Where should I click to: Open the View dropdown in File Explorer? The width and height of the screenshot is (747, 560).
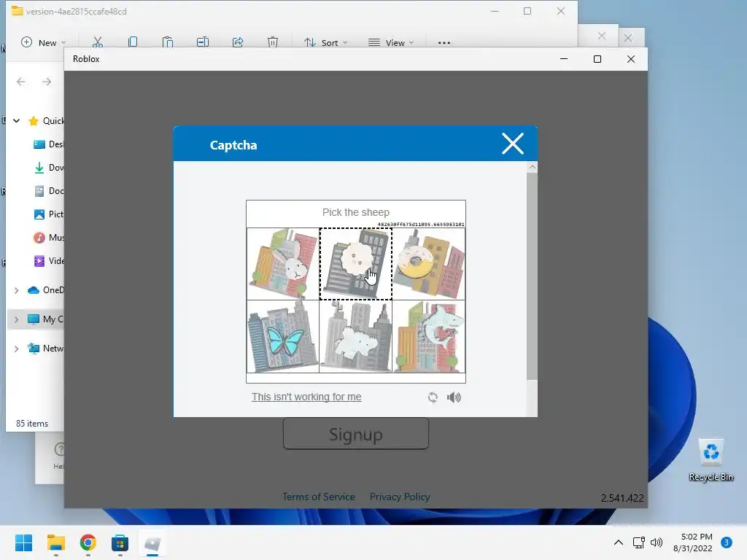(x=391, y=42)
